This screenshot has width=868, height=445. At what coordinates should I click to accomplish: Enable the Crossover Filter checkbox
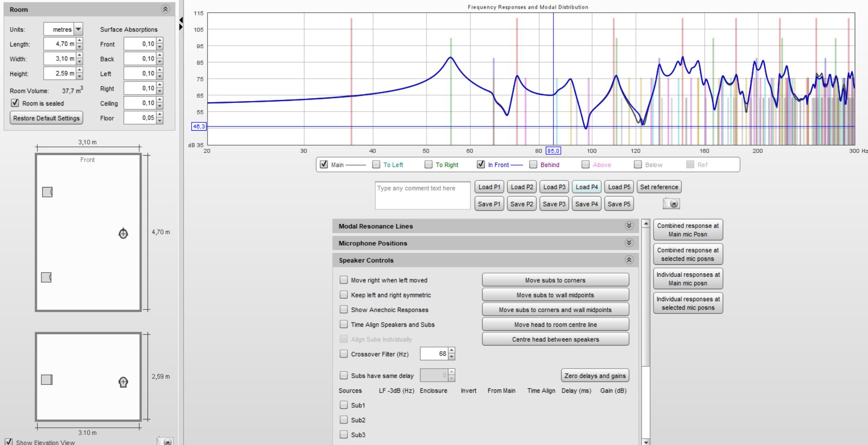click(344, 354)
